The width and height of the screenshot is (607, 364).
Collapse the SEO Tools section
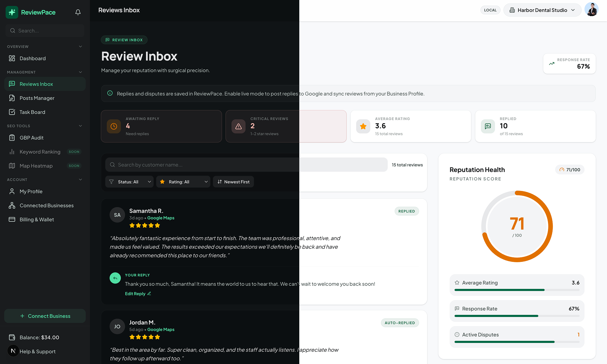[80, 126]
